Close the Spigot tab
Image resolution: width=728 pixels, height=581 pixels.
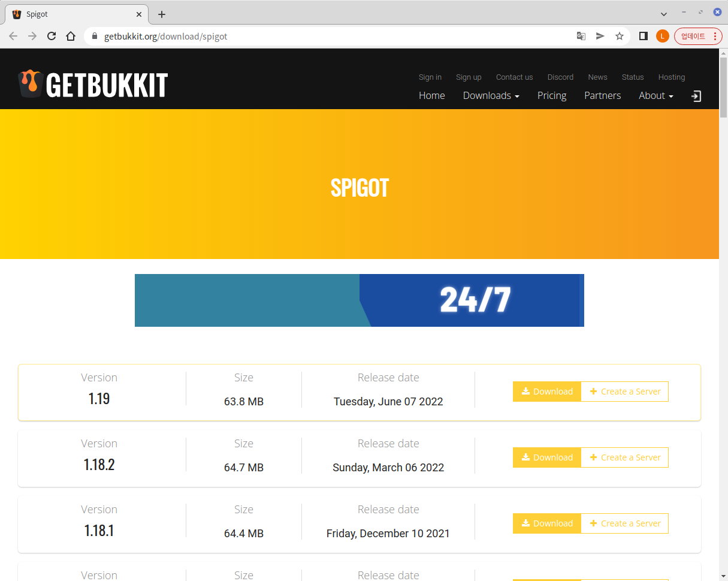pos(139,14)
